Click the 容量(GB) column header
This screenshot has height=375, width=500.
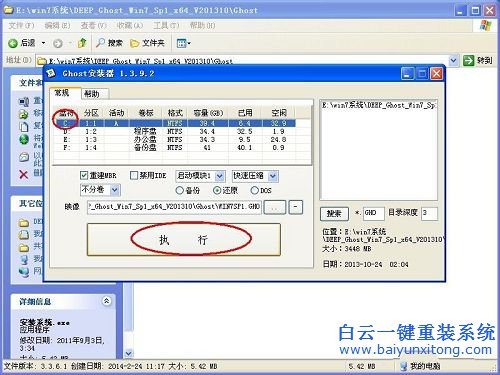(208, 113)
